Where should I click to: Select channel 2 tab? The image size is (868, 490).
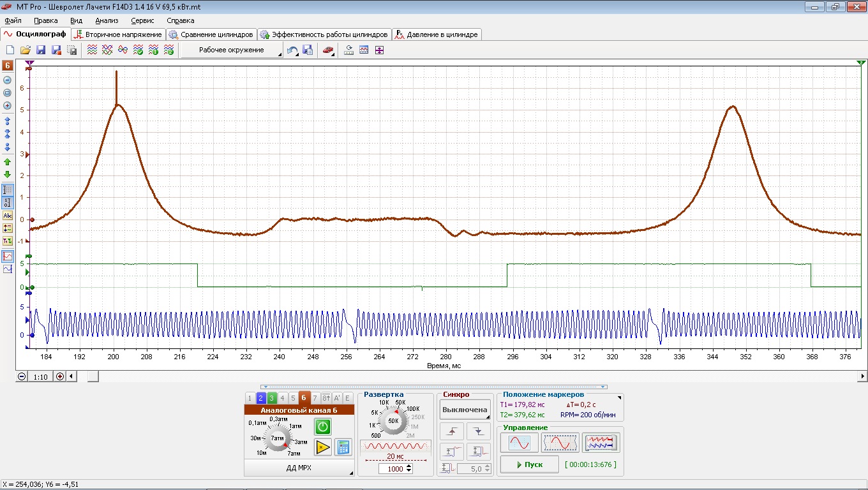pyautogui.click(x=260, y=397)
